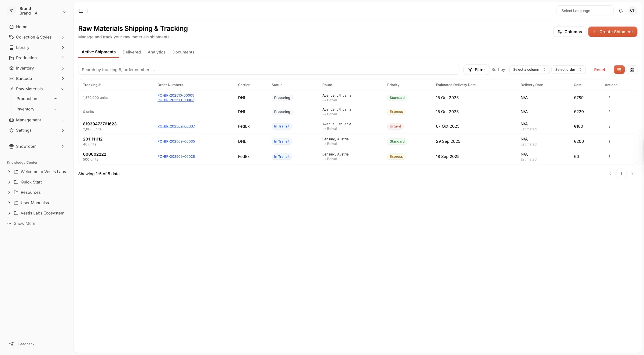Click three-dots beside Raw Materials Production
Image resolution: width=644 pixels, height=355 pixels.
(56, 99)
